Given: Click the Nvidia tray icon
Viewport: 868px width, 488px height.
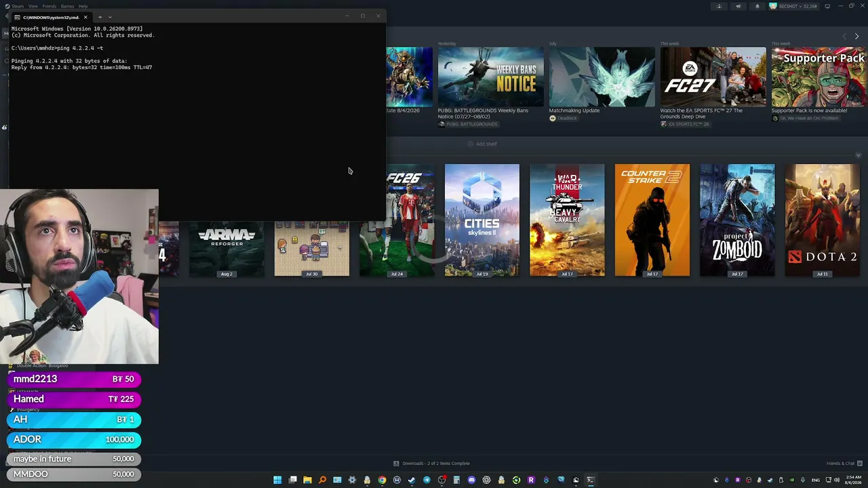Looking at the screenshot, I should point(791,480).
